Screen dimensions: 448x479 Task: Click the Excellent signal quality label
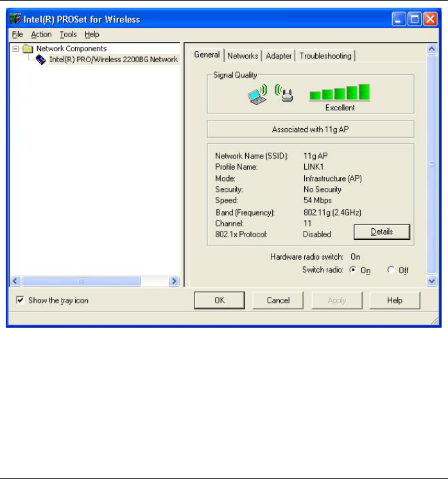click(x=340, y=108)
